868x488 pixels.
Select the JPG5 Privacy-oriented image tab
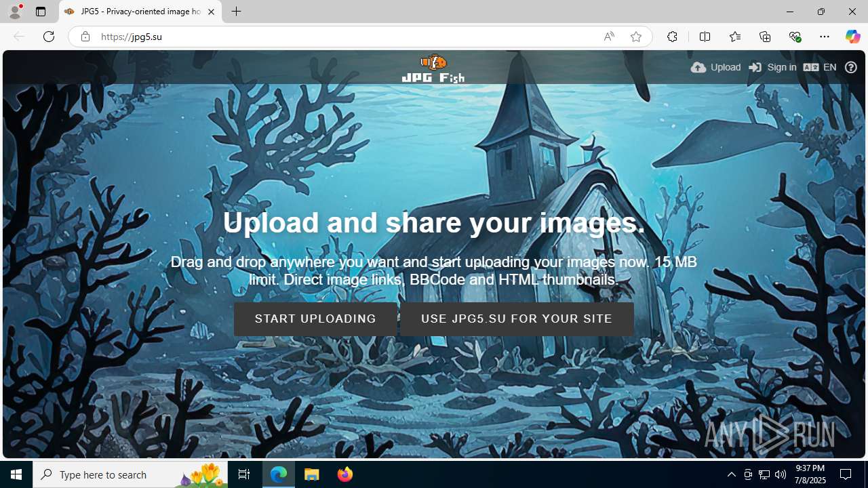click(x=140, y=12)
